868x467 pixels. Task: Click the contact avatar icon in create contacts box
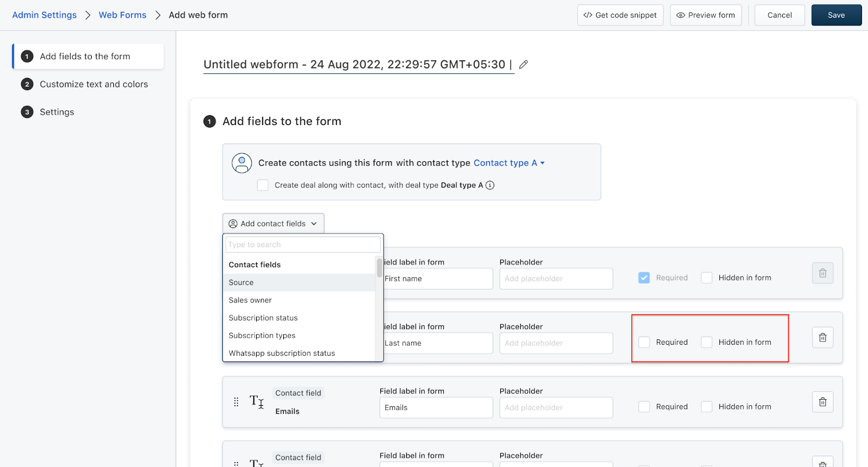[x=242, y=163]
